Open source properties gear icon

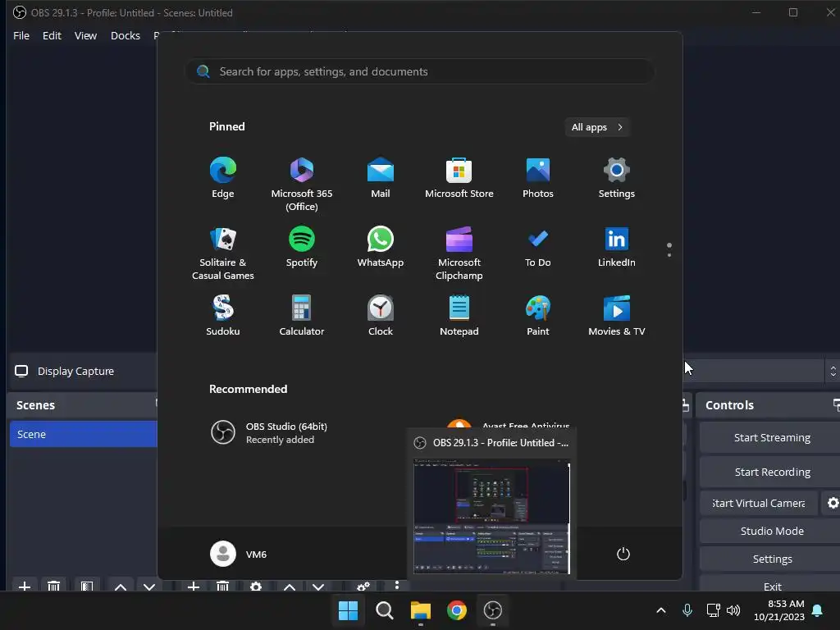click(256, 586)
